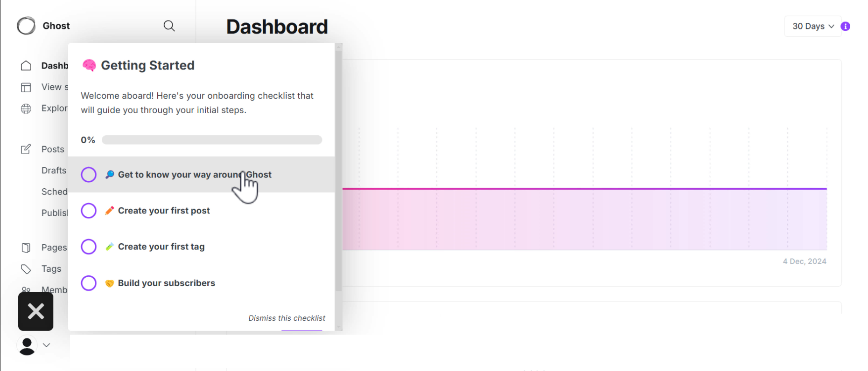This screenshot has height=371, width=868.
Task: Click the Explore globe icon
Action: click(26, 109)
